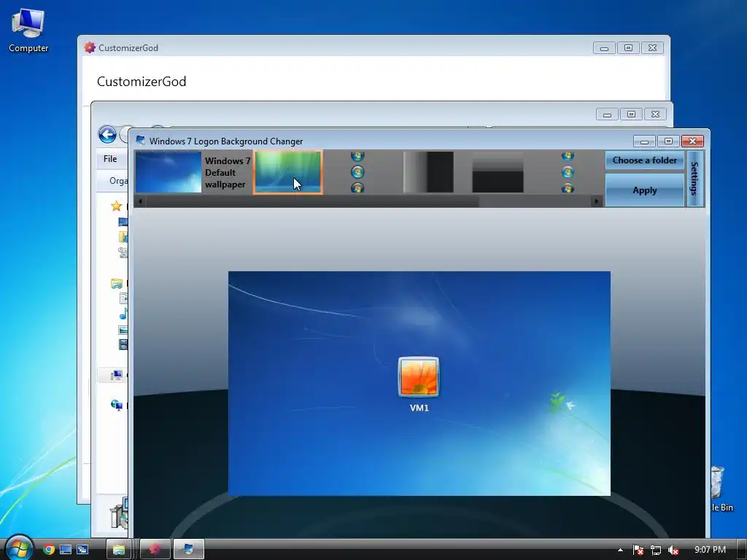
Task: Click the Favorites star in the Explorer sidebar
Action: [x=116, y=206]
